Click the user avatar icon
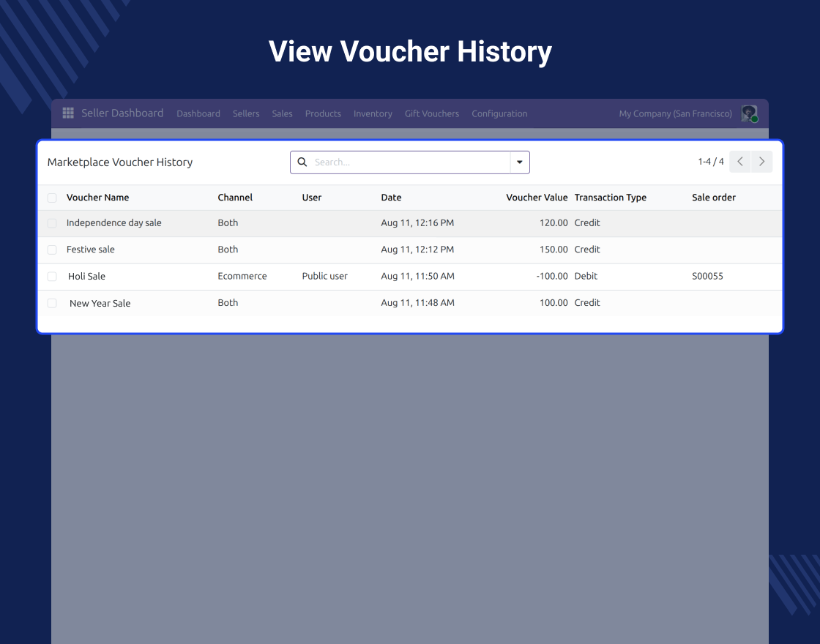Image resolution: width=820 pixels, height=644 pixels. click(750, 113)
